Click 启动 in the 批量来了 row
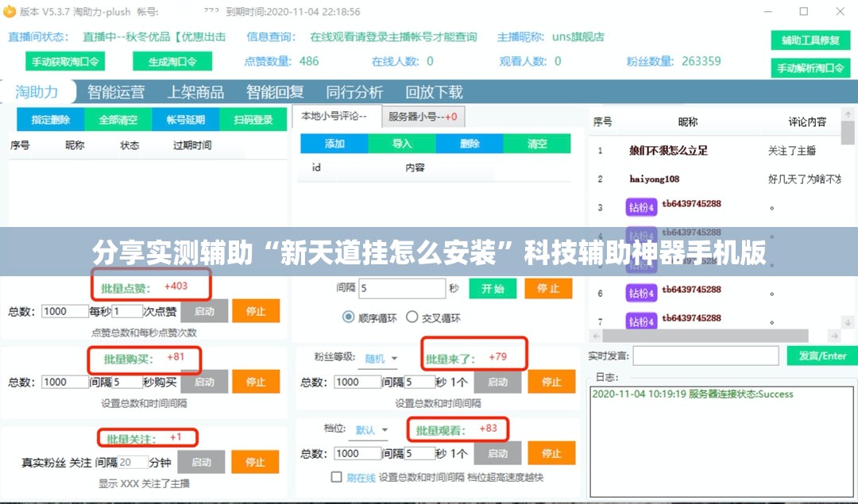 point(497,382)
